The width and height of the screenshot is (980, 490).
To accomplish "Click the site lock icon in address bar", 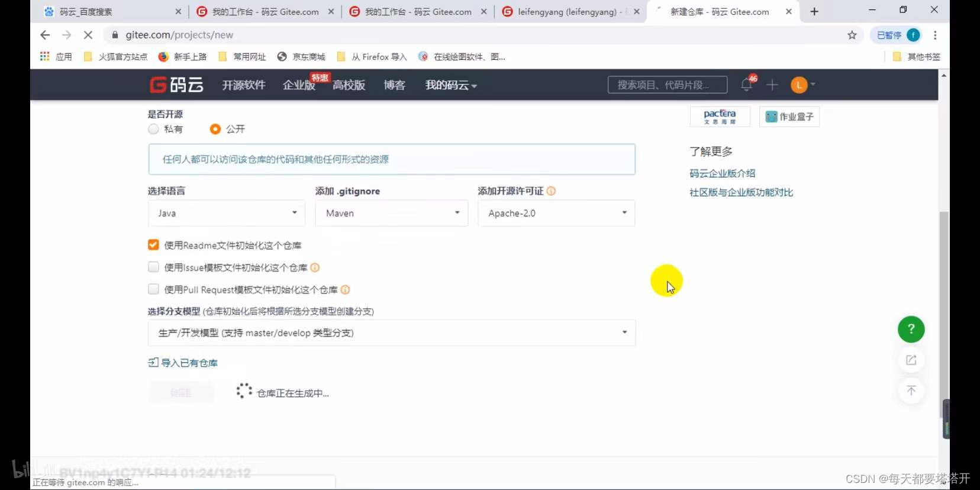I will click(115, 35).
